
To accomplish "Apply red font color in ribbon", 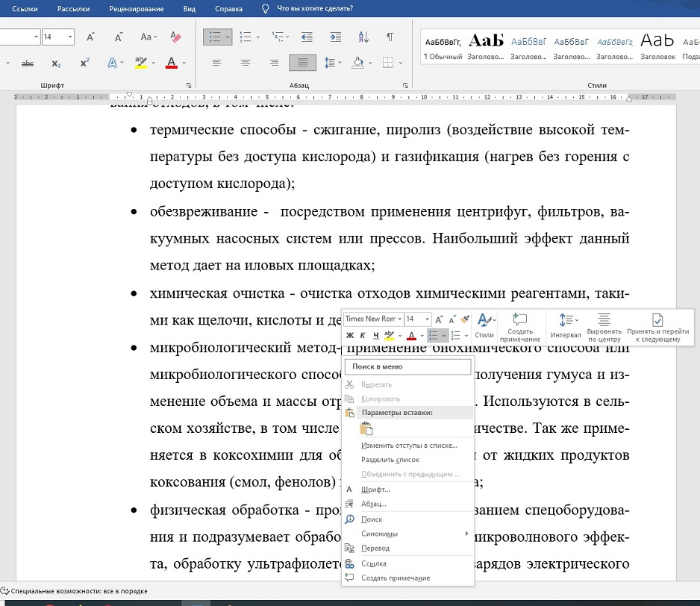I will [171, 63].
